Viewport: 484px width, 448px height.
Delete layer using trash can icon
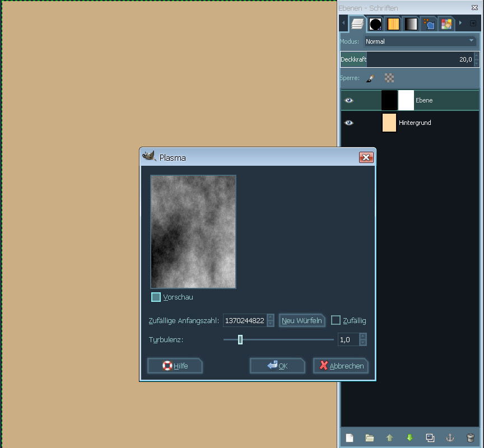[470, 438]
